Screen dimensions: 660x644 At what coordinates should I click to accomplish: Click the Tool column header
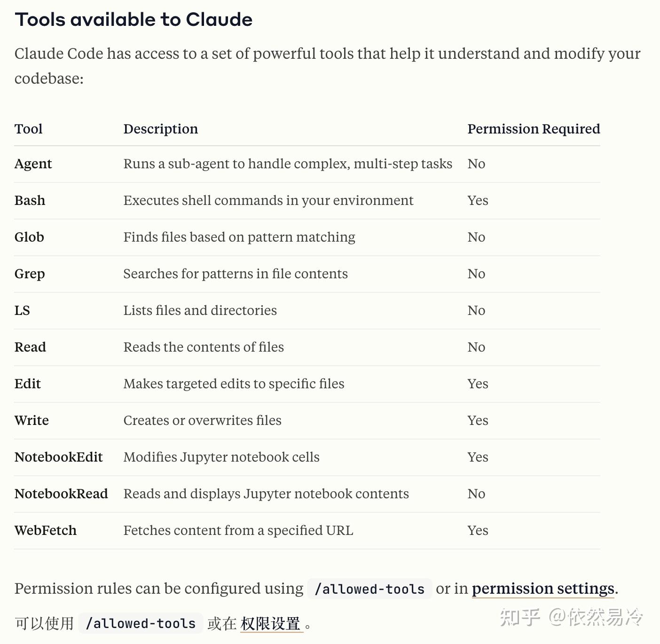tap(29, 129)
